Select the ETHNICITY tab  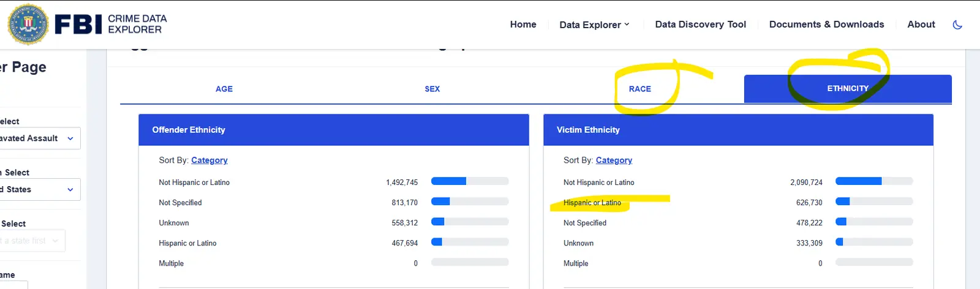tap(847, 89)
